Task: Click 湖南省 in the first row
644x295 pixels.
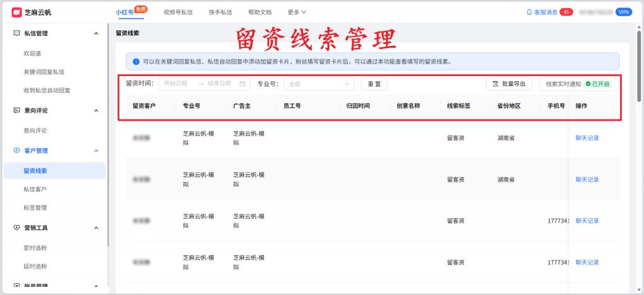Action: click(x=506, y=138)
